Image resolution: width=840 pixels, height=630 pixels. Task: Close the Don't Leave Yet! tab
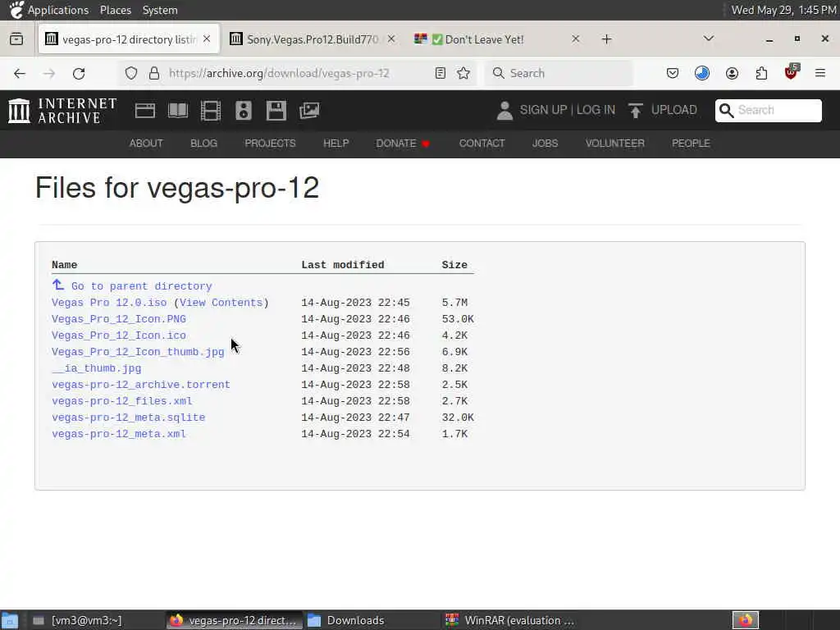[x=575, y=39]
